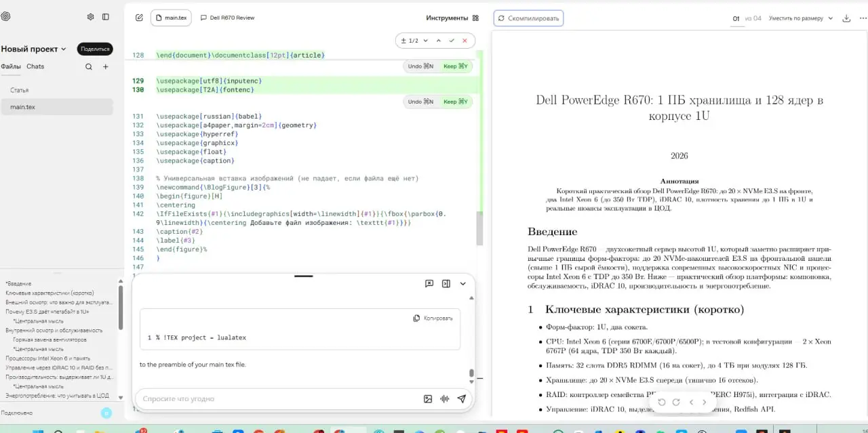Click the code editor vertical scrollbar

[480, 228]
